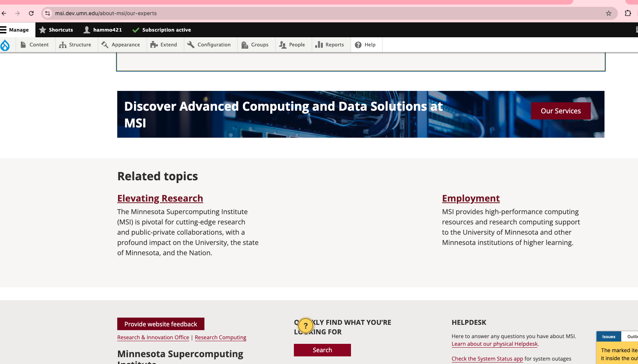Viewport: 638px width, 364px height.
Task: Follow the Employment link
Action: click(x=471, y=198)
